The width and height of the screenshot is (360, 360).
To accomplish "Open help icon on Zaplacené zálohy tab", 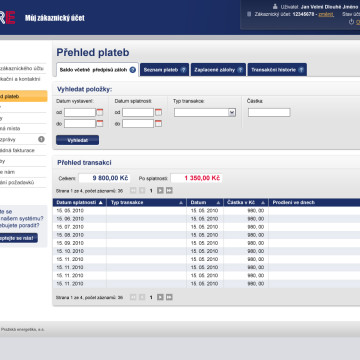I will tap(240, 70).
